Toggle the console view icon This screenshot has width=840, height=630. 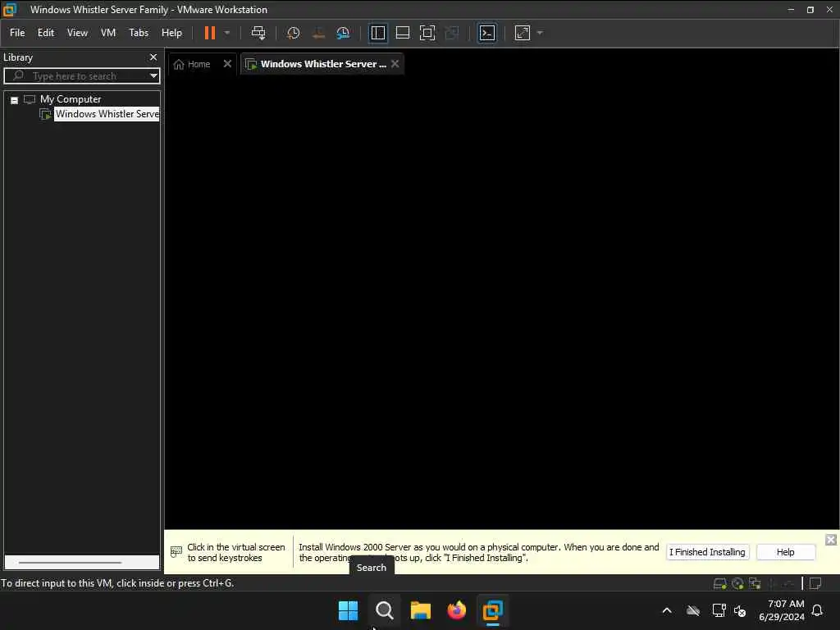point(486,33)
